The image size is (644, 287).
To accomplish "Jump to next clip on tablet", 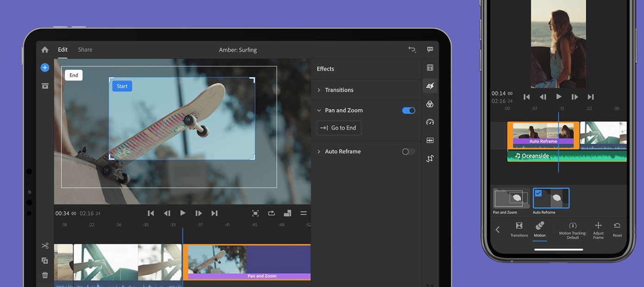I will tap(214, 213).
